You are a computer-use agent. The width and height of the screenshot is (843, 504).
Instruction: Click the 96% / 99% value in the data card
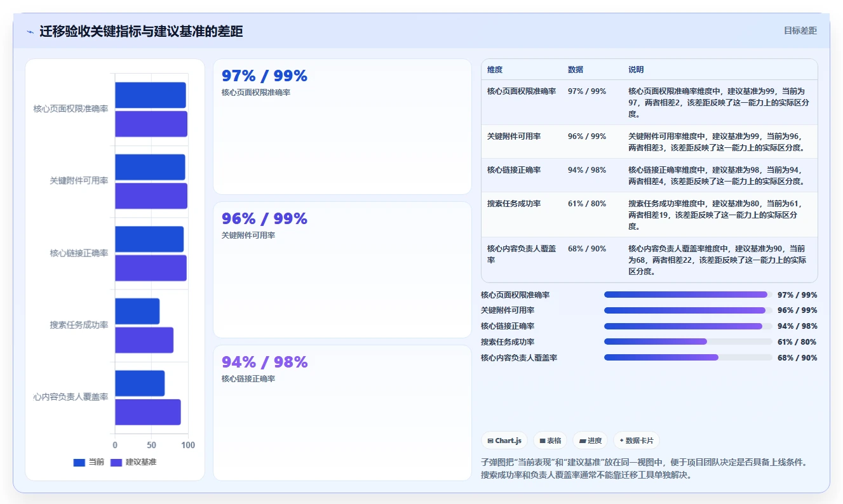(264, 219)
